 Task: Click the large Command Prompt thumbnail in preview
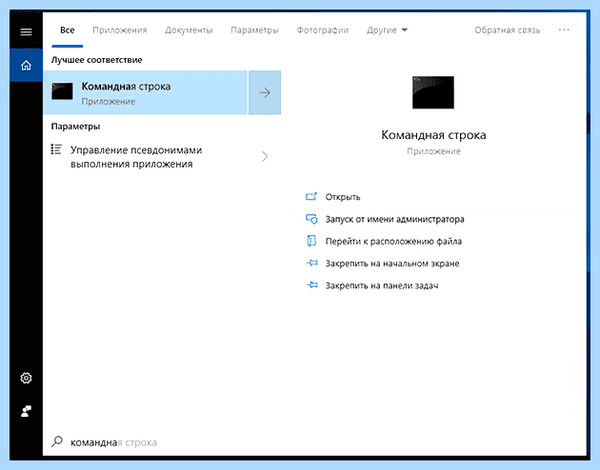(x=433, y=92)
